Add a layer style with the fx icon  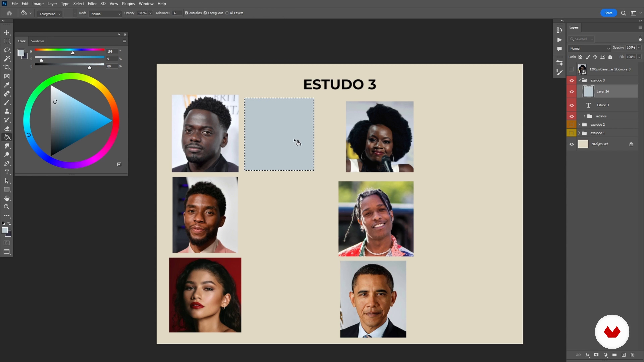(x=587, y=355)
